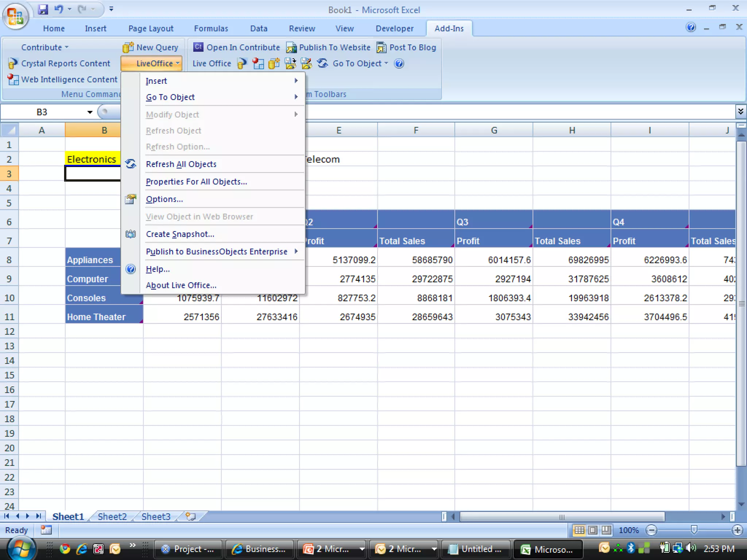Open the Name Box dropdown arrow
This screenshot has height=560, width=747.
pyautogui.click(x=90, y=112)
